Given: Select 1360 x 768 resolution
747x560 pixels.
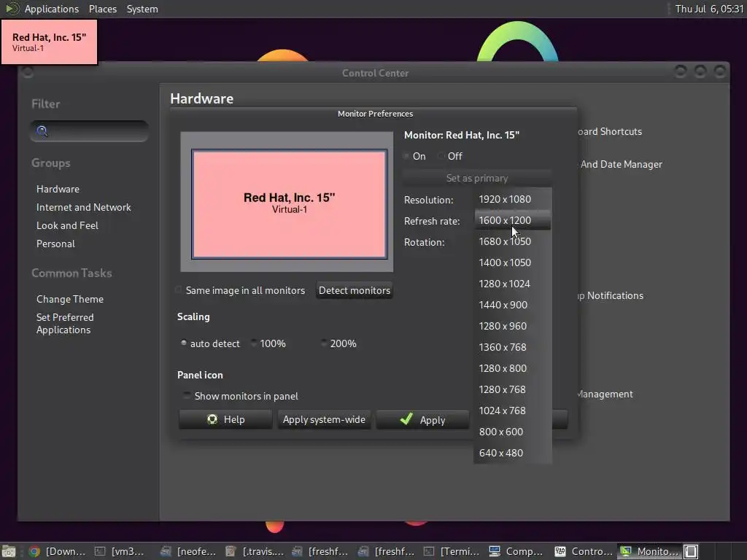Looking at the screenshot, I should click(x=513, y=347).
